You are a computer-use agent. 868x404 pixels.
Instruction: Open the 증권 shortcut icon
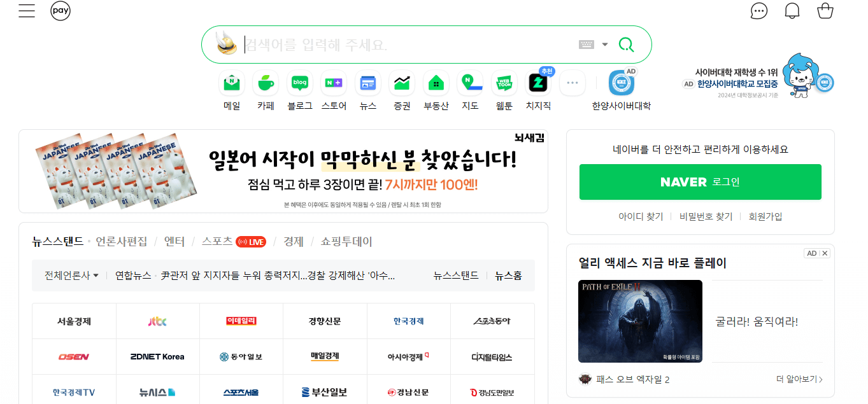pos(402,83)
